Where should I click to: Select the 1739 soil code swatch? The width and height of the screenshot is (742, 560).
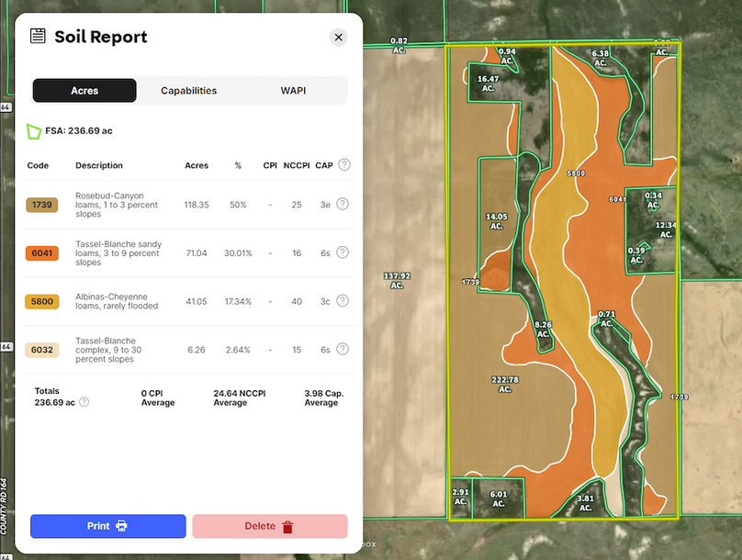click(42, 205)
